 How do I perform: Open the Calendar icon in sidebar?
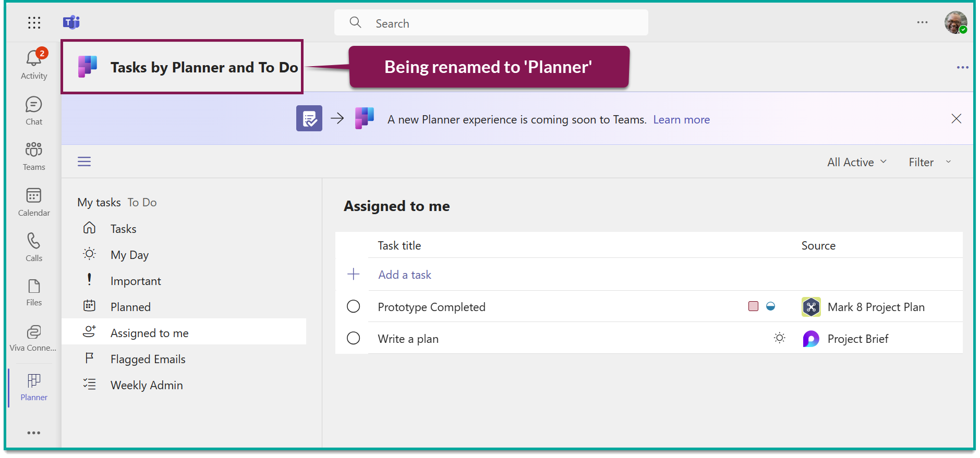pyautogui.click(x=34, y=196)
